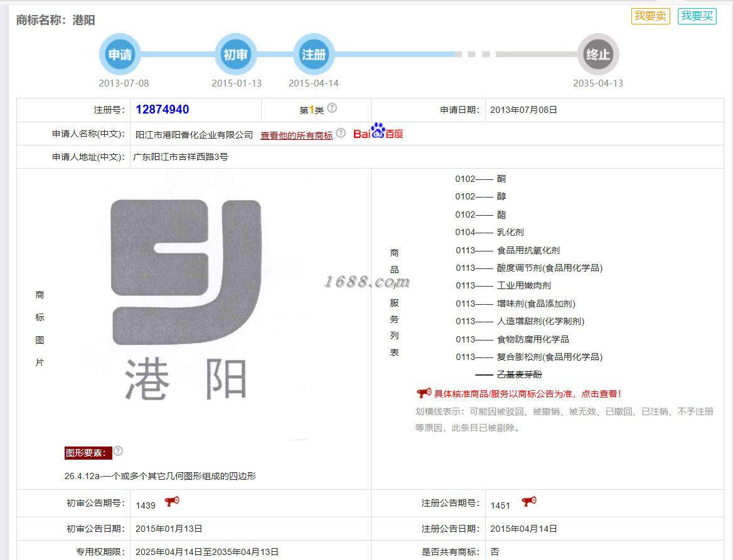Viewport: 733px width, 560px height.
Task: Open the 港阳 trademark image
Action: point(186,299)
